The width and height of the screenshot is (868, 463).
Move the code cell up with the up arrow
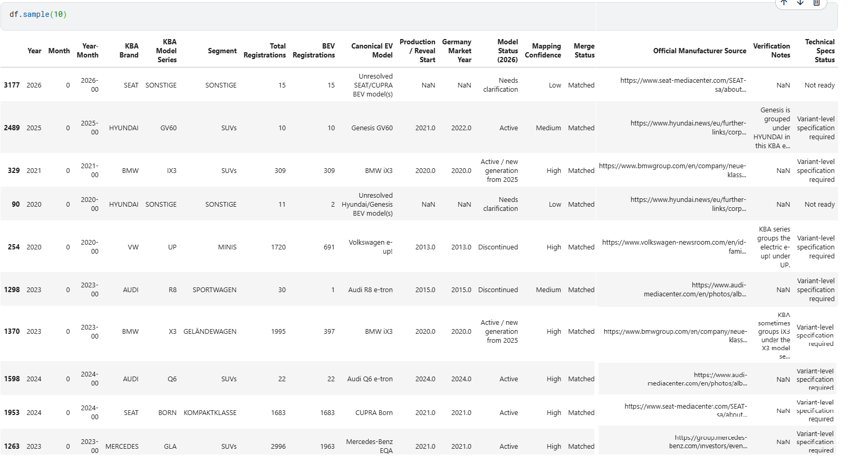coord(784,3)
